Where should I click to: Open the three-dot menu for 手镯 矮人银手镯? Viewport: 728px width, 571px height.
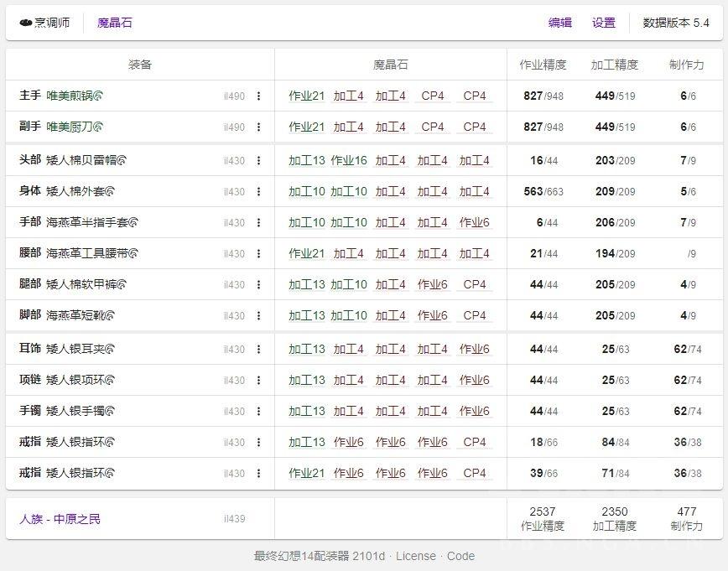pos(258,412)
